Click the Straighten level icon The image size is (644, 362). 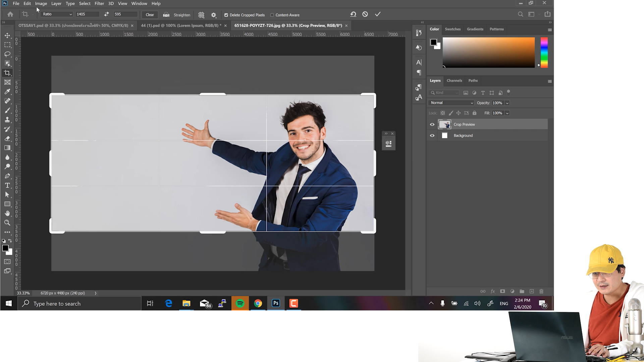tap(166, 15)
